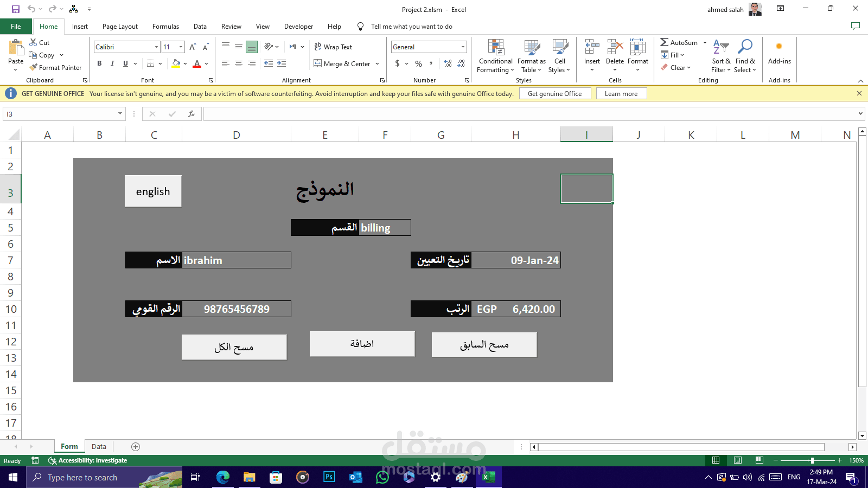The image size is (868, 488).
Task: Toggle italic formatting
Action: [112, 63]
